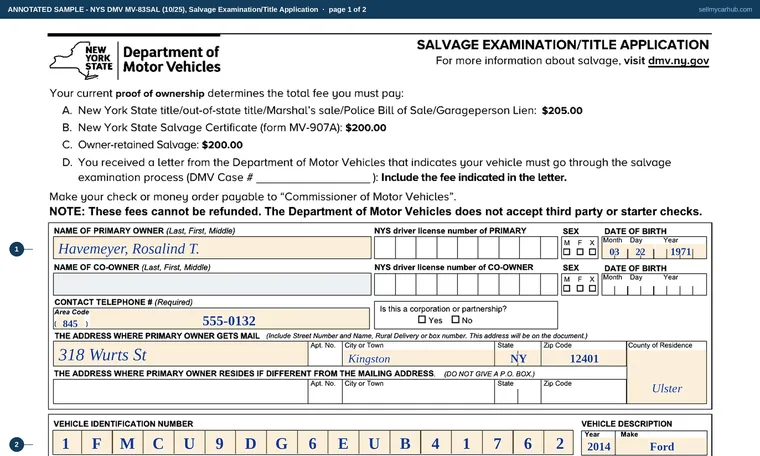Click the empty Name of Co-Owner field
Screen dimensions: 760x456
(x=212, y=284)
